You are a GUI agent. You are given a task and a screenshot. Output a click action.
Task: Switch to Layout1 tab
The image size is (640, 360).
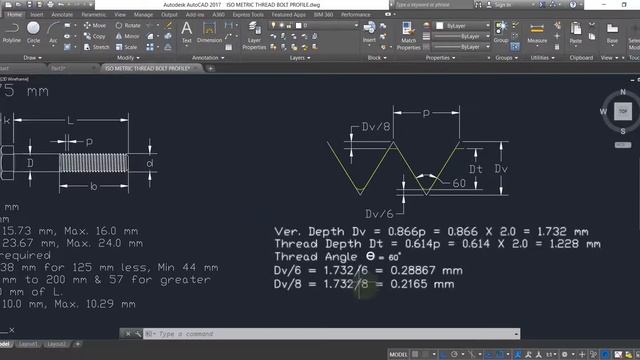28,344
